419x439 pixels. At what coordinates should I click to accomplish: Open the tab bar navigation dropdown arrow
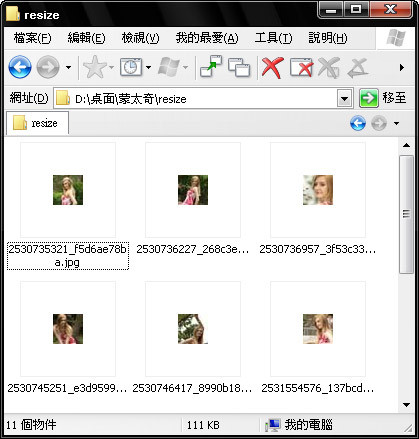[x=396, y=123]
